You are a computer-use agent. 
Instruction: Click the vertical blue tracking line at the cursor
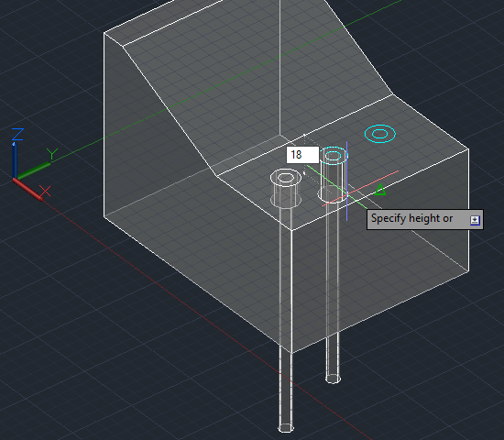point(346,181)
